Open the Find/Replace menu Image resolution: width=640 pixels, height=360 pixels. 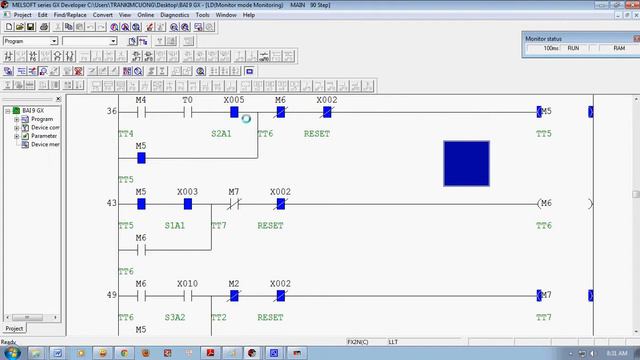pos(70,15)
